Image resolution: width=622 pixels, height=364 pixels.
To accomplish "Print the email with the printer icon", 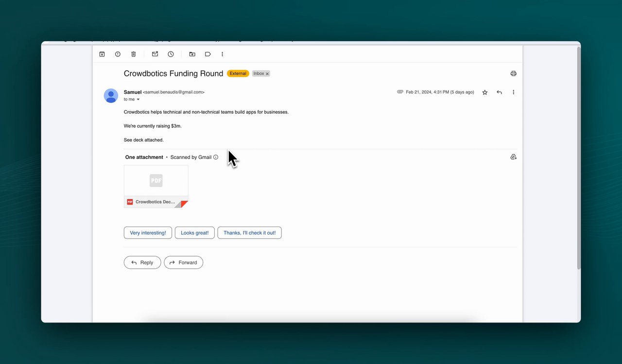I will pyautogui.click(x=513, y=74).
